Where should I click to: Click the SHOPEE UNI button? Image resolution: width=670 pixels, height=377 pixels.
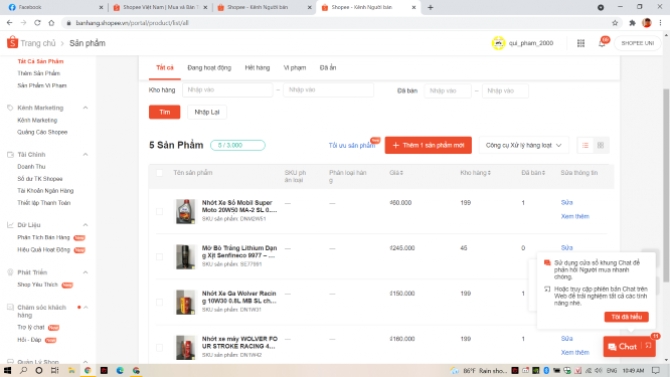pyautogui.click(x=638, y=43)
